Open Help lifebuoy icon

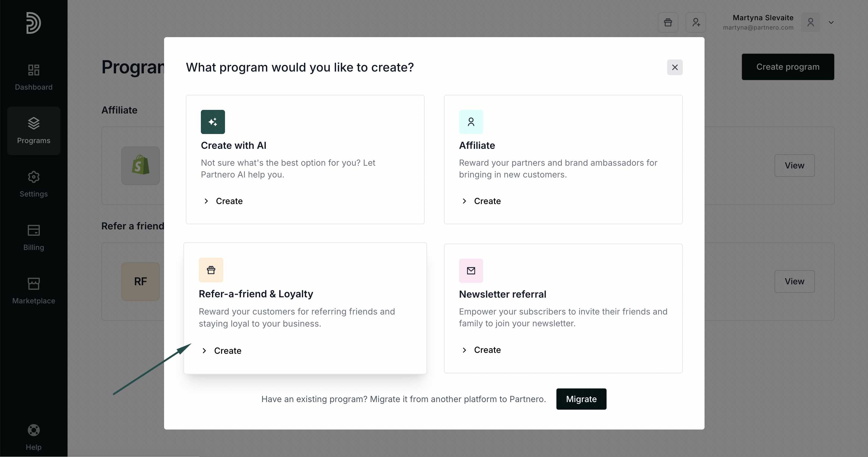(34, 430)
